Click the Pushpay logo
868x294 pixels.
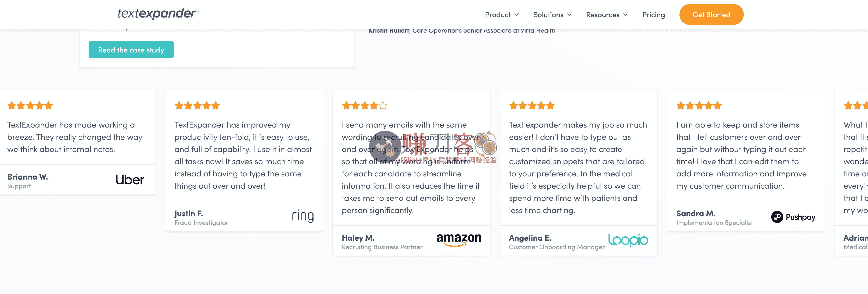point(793,217)
